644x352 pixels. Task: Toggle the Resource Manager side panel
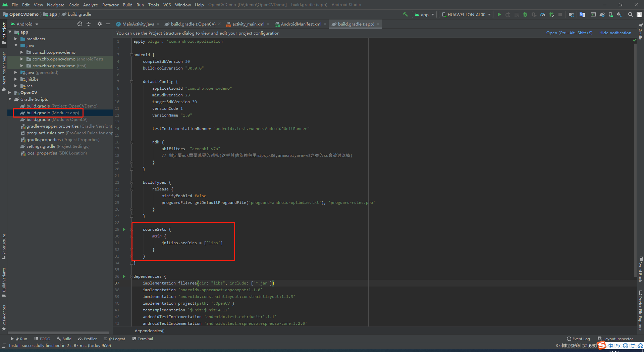pyautogui.click(x=4, y=71)
